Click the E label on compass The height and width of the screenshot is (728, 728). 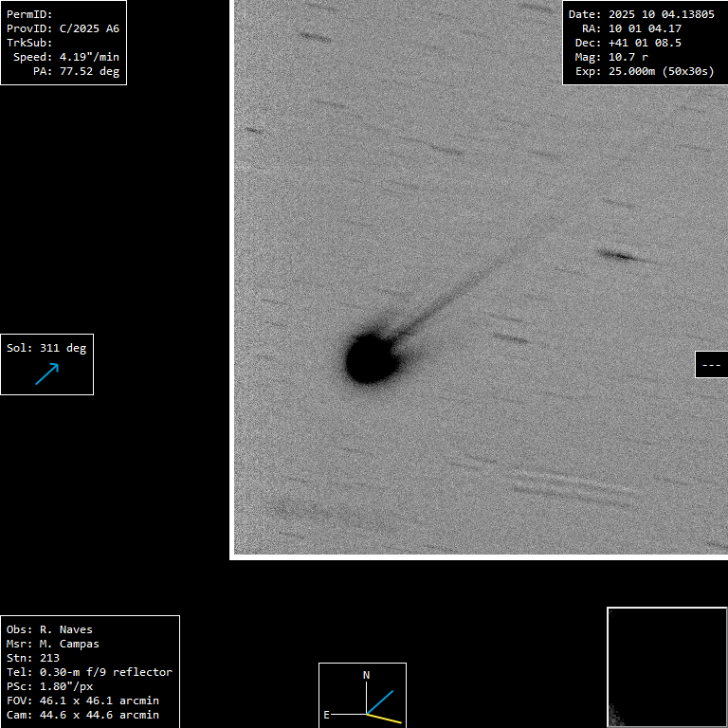point(326,715)
